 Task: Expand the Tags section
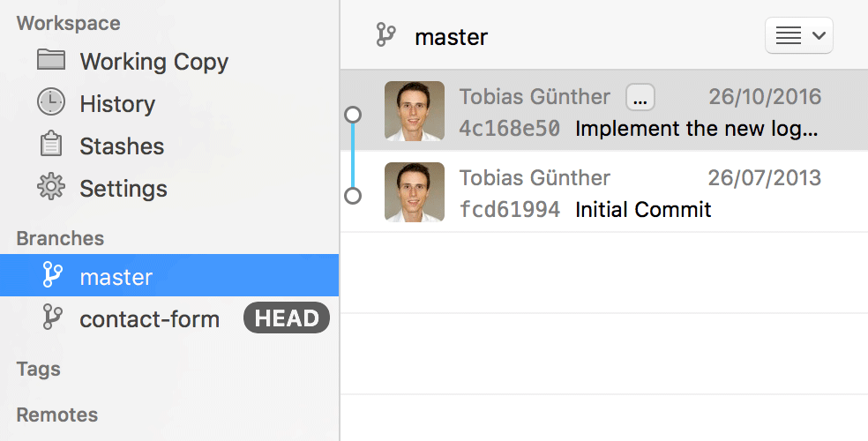[x=38, y=369]
